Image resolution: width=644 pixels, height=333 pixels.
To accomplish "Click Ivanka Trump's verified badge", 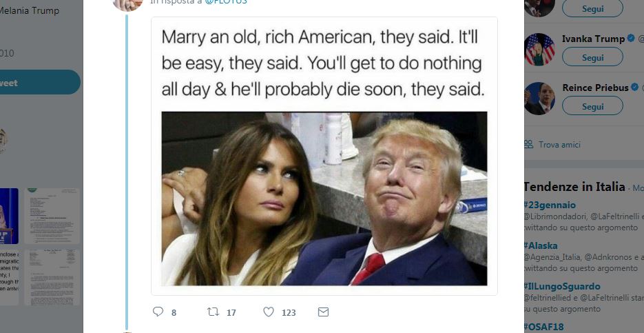I will 631,38.
